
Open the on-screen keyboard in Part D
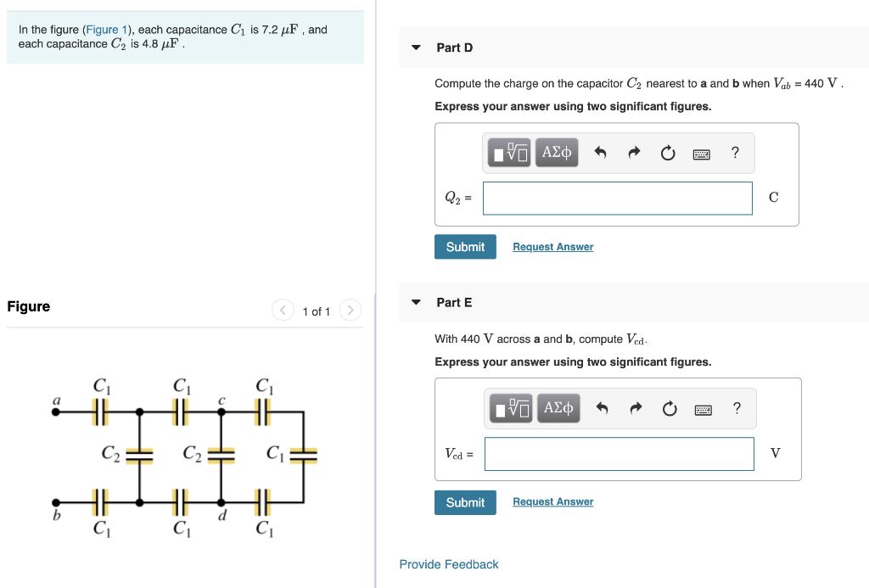point(703,152)
